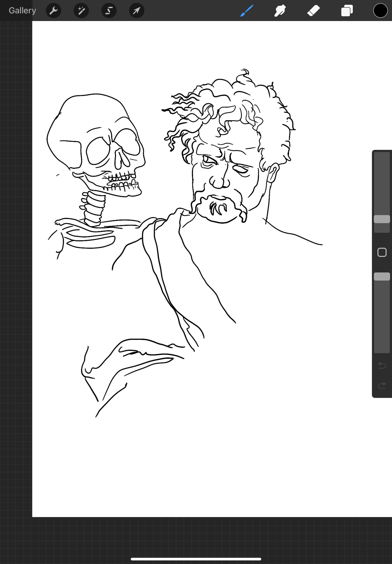Select the Eraser tool
392x564 pixels.
click(x=314, y=11)
